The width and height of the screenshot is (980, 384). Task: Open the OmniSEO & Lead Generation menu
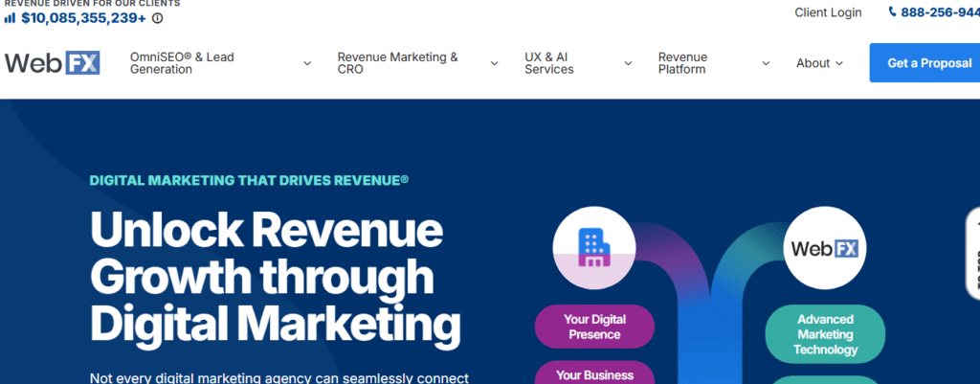pos(182,63)
